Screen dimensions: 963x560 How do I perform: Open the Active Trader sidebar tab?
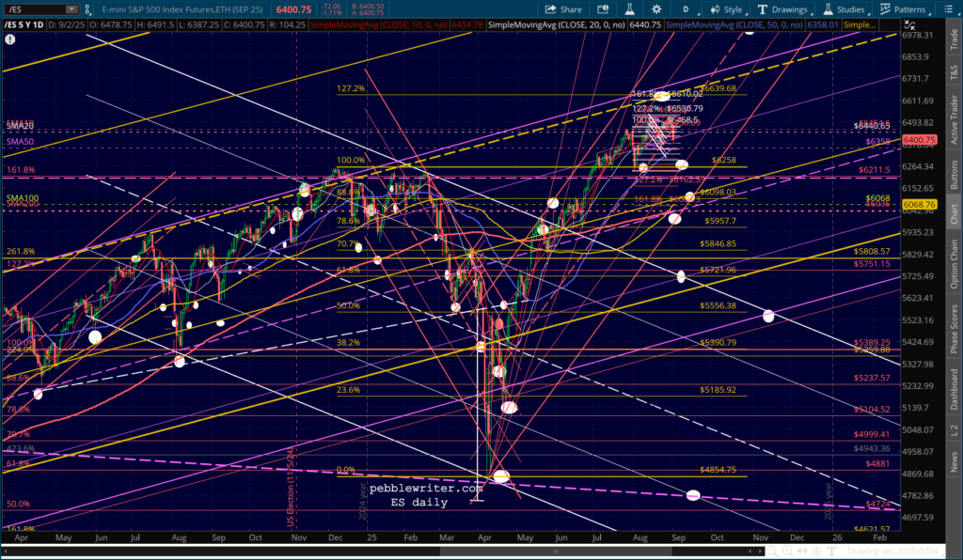pyautogui.click(x=954, y=119)
